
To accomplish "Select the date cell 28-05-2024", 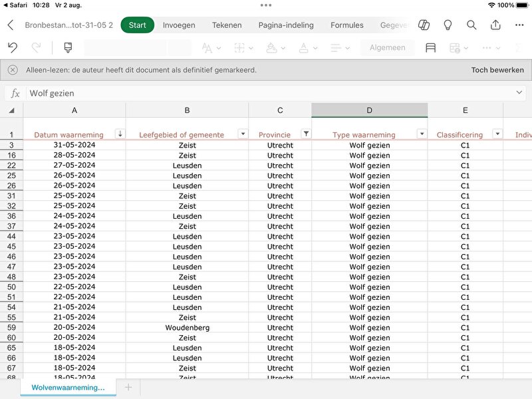I will (x=74, y=156).
